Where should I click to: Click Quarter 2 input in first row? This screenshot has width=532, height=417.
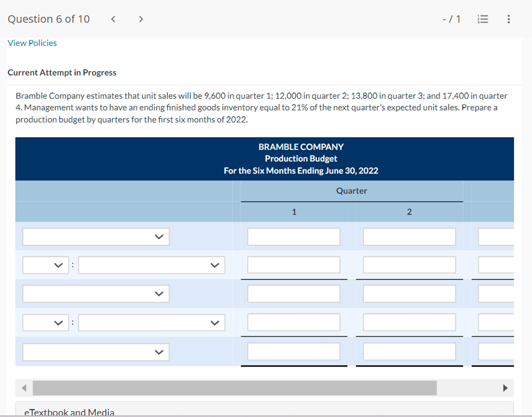(x=410, y=237)
